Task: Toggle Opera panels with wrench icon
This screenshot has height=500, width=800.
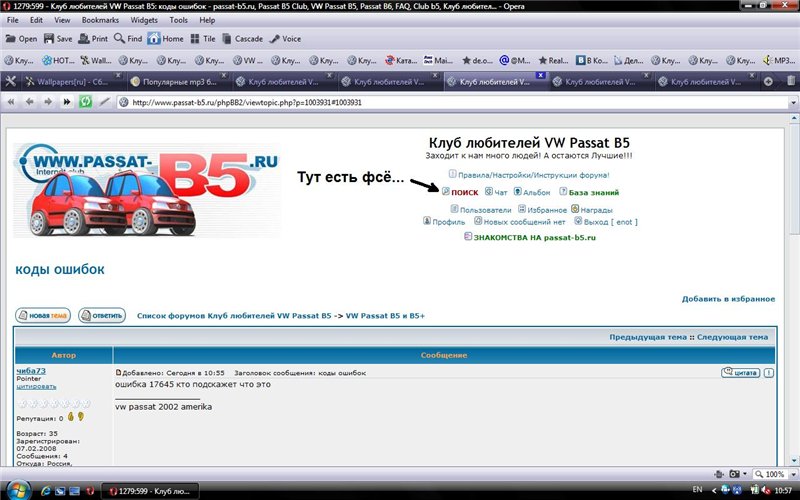Action: click(x=11, y=81)
